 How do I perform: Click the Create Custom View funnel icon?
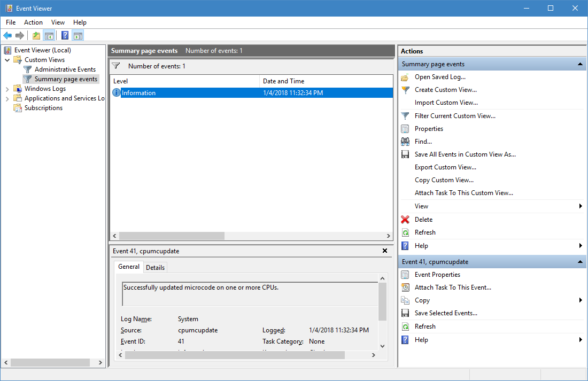[405, 90]
